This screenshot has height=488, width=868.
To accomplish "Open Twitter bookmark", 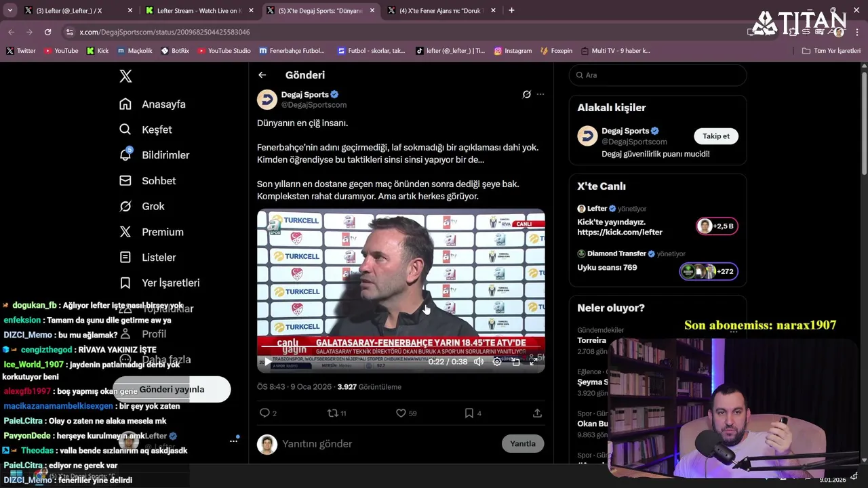I will pyautogui.click(x=21, y=51).
